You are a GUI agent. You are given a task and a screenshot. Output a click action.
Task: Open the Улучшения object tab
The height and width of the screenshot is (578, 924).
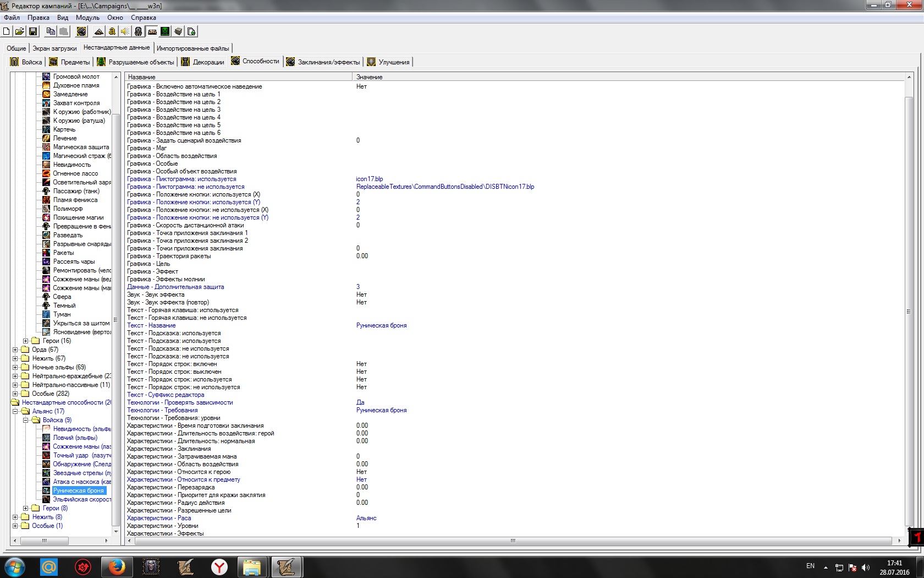(388, 62)
